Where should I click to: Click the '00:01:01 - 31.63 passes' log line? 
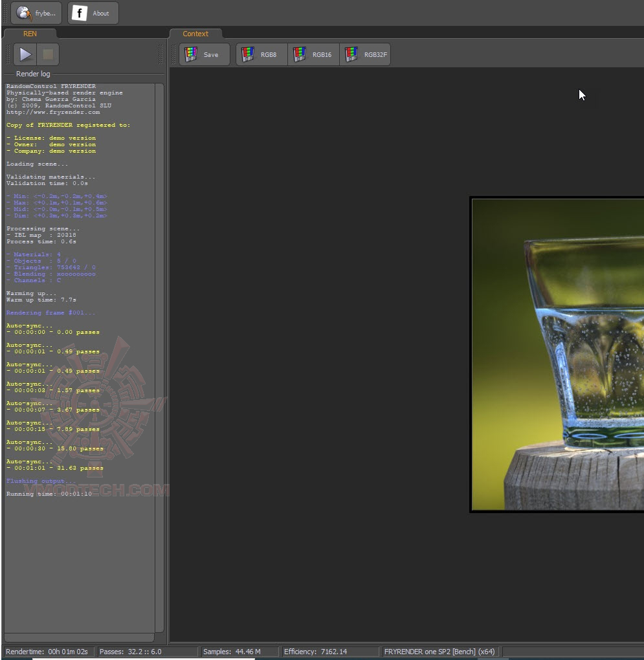click(55, 468)
